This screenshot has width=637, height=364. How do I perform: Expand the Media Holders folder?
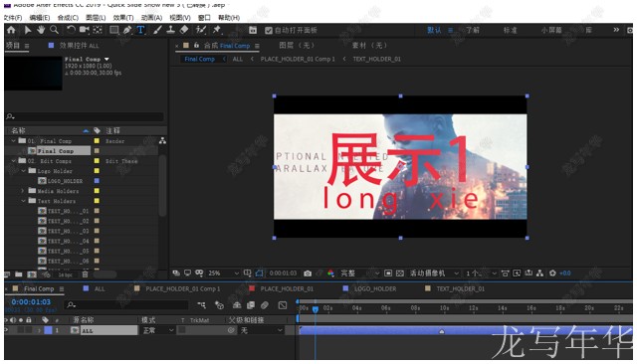tap(23, 191)
